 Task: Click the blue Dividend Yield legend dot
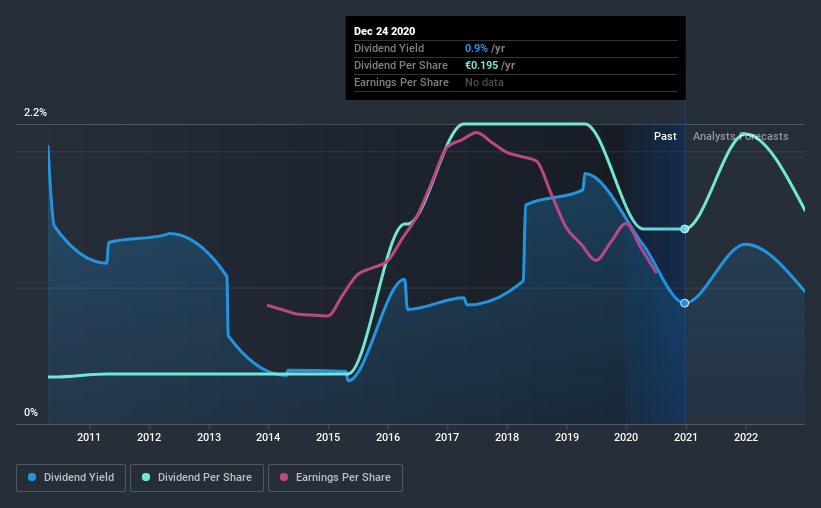(32, 477)
